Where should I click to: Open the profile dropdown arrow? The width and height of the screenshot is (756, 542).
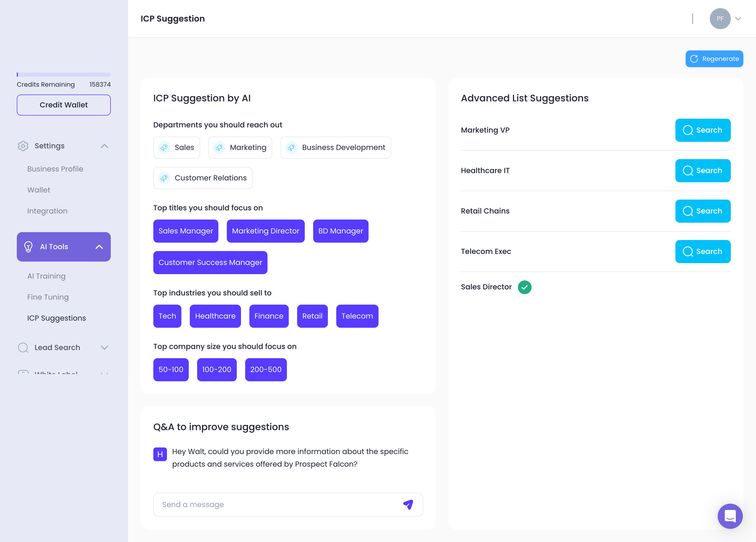[738, 19]
